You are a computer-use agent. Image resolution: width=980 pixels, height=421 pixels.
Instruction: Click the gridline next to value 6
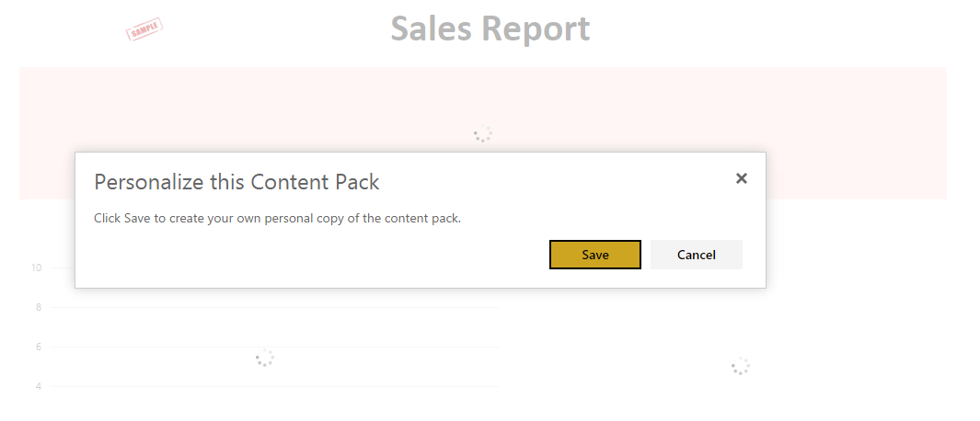pos(275,347)
